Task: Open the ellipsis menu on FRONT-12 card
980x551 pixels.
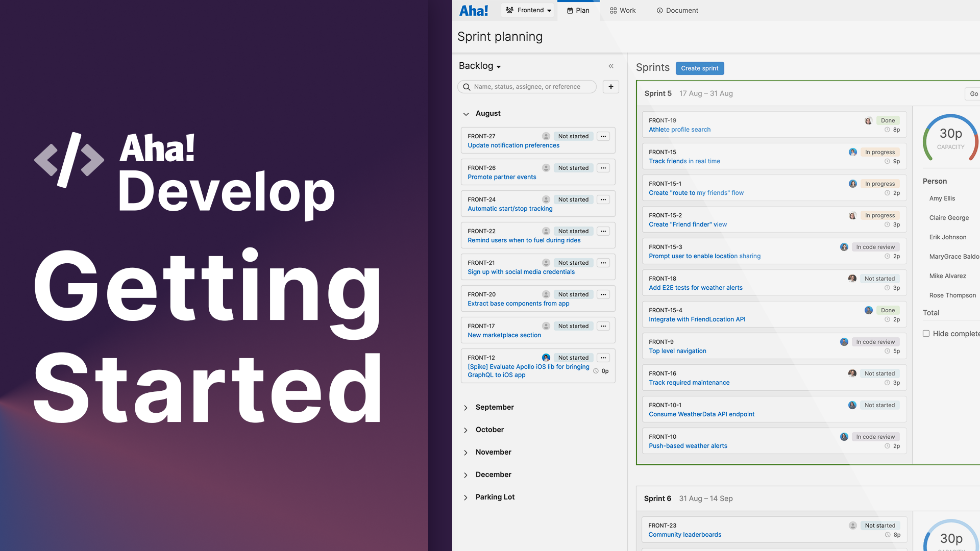Action: pos(603,358)
